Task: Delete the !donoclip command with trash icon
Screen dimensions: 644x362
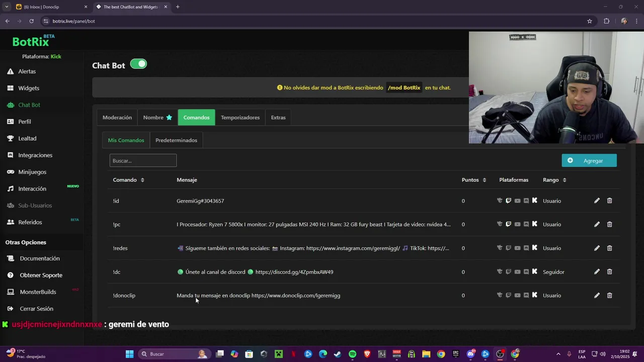Action: [x=609, y=295]
